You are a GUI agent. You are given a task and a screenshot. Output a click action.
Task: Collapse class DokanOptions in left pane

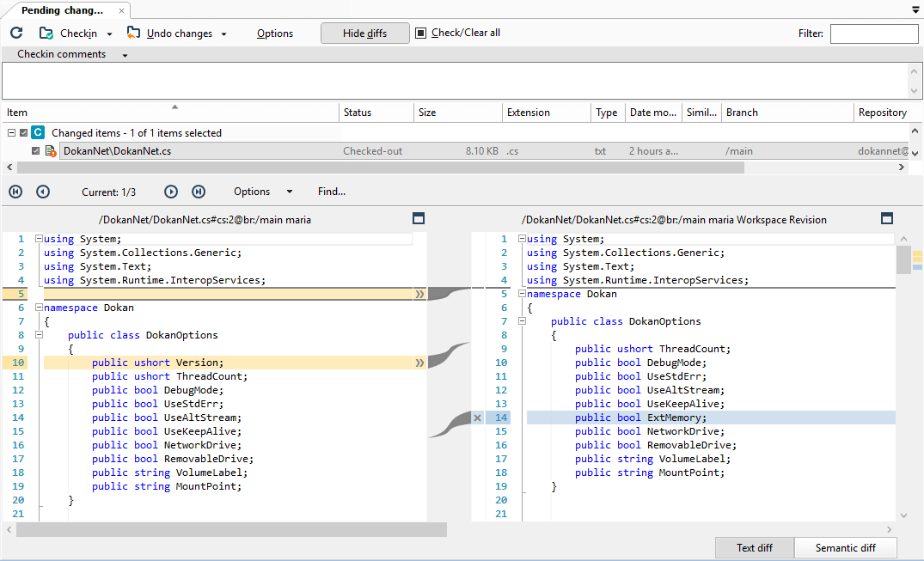pyautogui.click(x=39, y=335)
